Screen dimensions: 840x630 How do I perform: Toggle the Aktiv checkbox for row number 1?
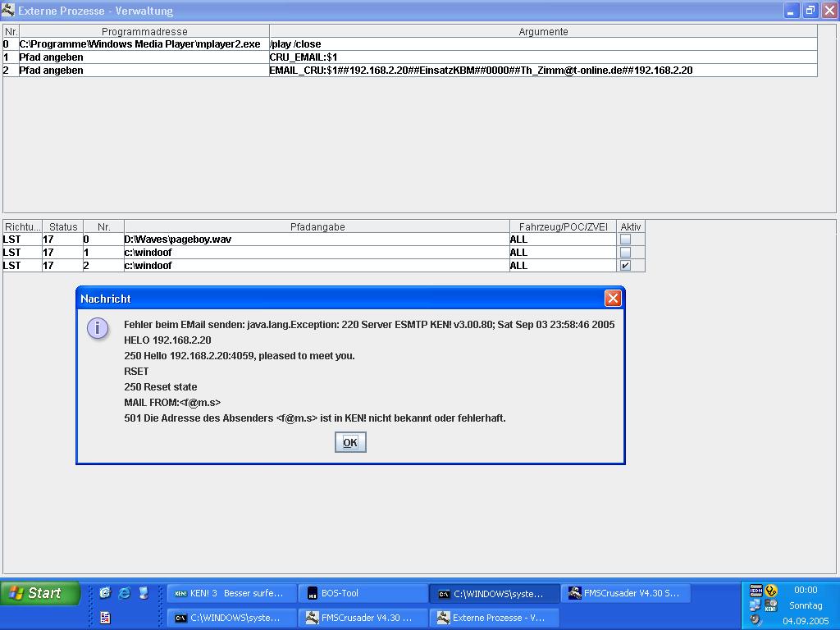625,253
